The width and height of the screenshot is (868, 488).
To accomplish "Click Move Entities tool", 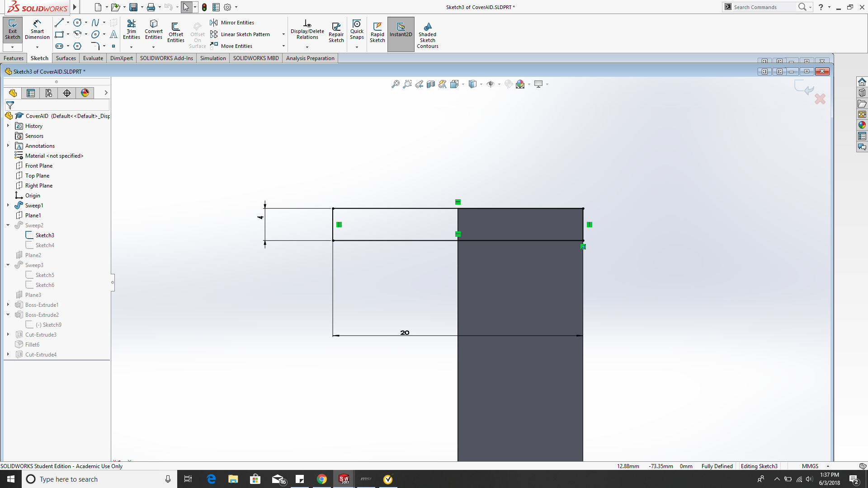I will 231,46.
